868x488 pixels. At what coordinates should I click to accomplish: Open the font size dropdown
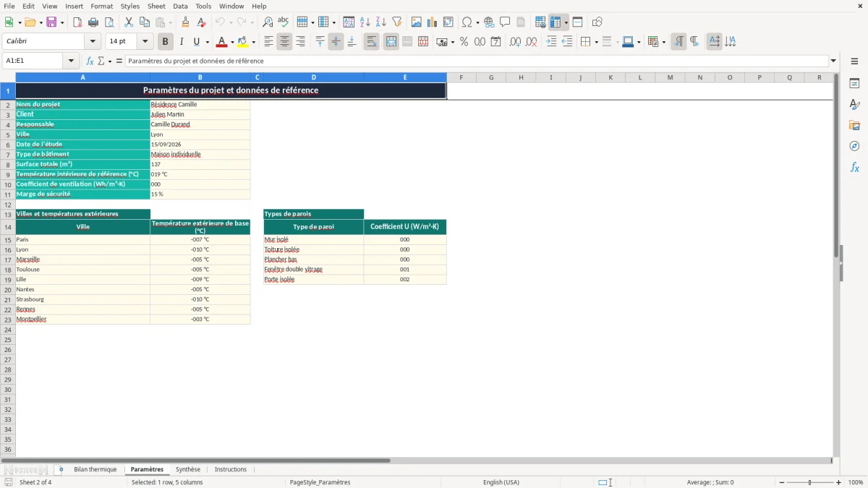click(x=145, y=42)
